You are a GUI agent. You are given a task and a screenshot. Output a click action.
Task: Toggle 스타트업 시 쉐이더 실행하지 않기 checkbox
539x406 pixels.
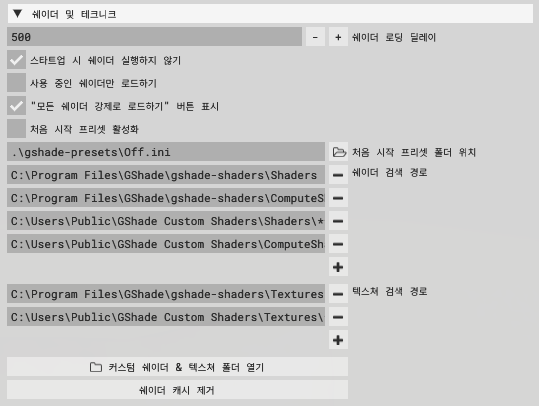coord(16,60)
